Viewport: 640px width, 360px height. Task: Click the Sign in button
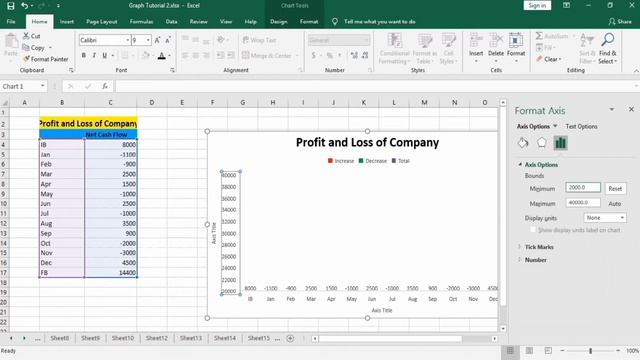(x=537, y=5)
